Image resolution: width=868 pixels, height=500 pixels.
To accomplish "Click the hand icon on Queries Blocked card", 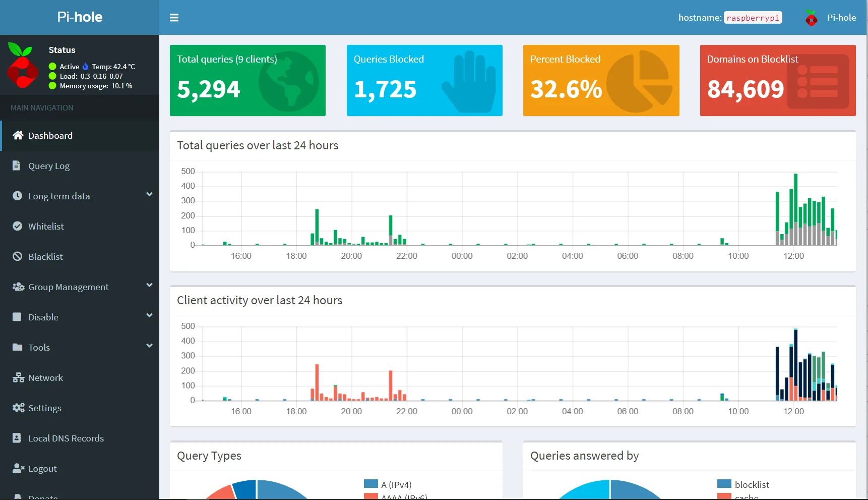I will click(x=469, y=81).
